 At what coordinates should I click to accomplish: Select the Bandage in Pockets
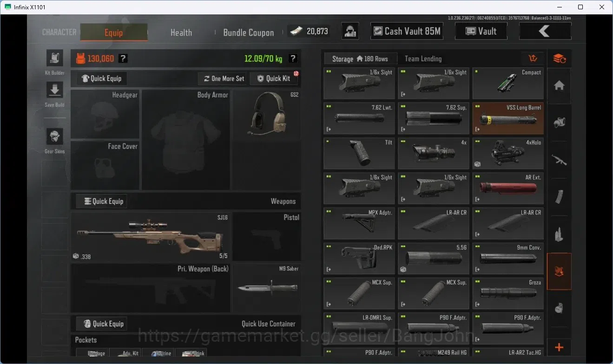click(91, 353)
